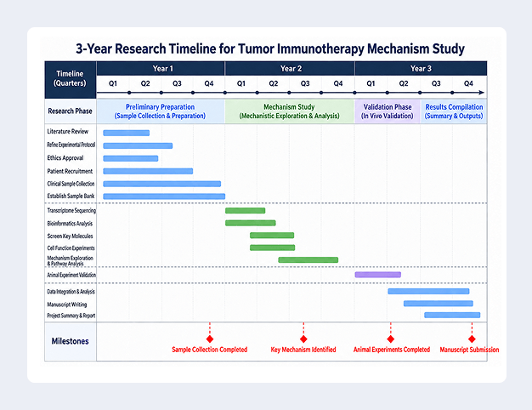Select the Literature Review task bar
This screenshot has height=410, width=532.
(127, 133)
